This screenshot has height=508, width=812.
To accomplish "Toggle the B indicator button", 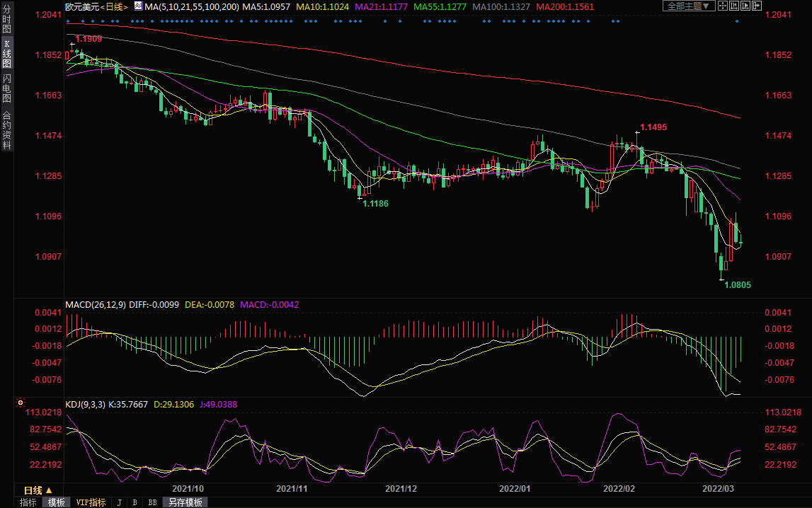I will click(135, 502).
